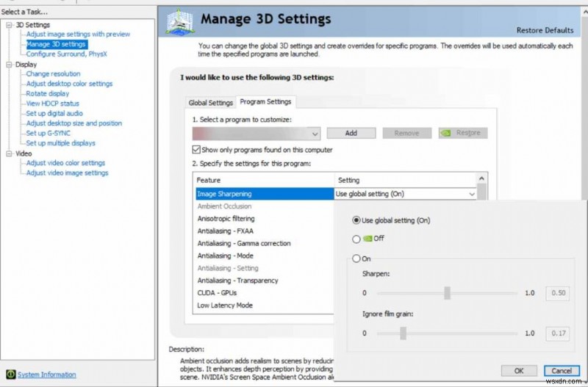Image resolution: width=588 pixels, height=387 pixels.
Task: Click Cancel in the sharpening popup
Action: pyautogui.click(x=562, y=371)
